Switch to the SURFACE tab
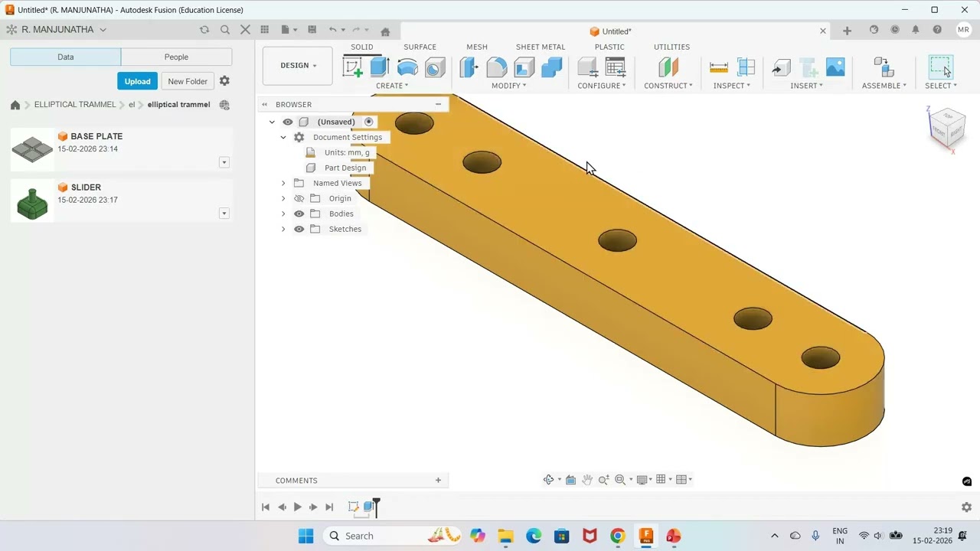980x551 pixels. [x=420, y=47]
